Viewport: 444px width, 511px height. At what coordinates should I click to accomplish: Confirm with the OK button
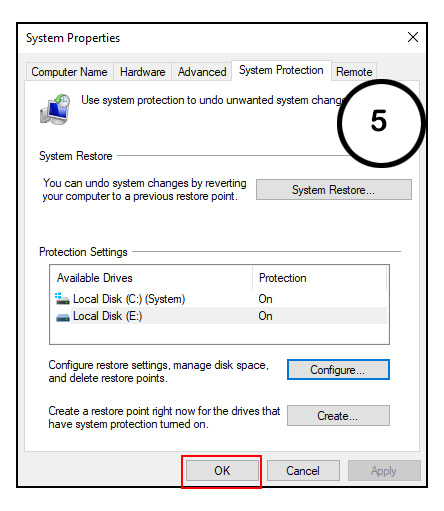pyautogui.click(x=222, y=471)
